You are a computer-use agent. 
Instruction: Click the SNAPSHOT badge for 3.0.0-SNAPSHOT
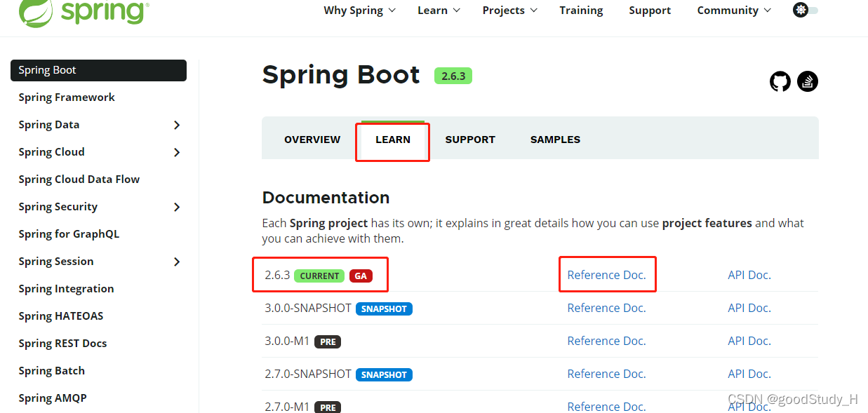click(x=384, y=309)
